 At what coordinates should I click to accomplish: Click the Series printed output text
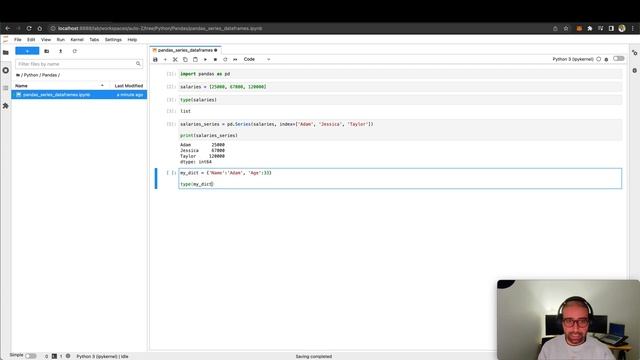tap(202, 153)
